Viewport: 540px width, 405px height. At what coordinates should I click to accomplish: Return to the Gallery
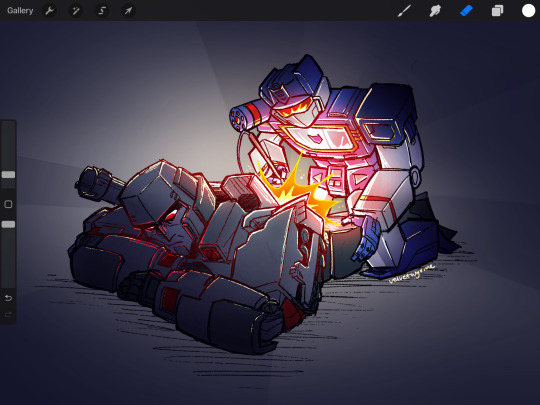point(20,11)
